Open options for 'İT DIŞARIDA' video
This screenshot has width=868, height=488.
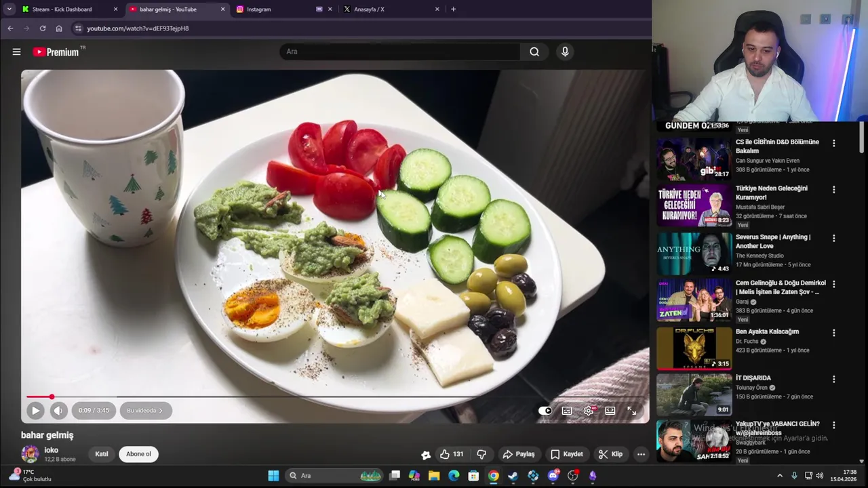(x=834, y=380)
